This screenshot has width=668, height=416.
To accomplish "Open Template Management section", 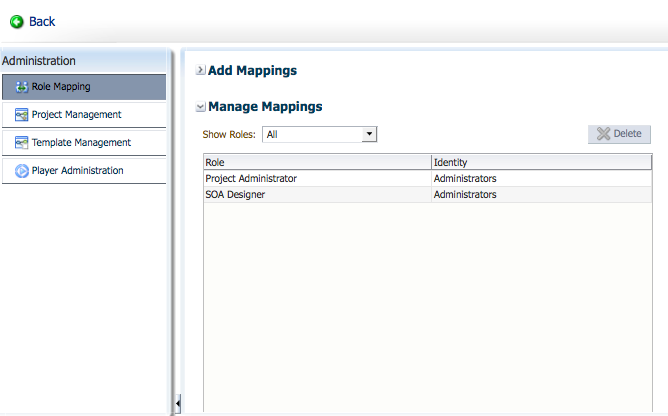I will pos(84,143).
